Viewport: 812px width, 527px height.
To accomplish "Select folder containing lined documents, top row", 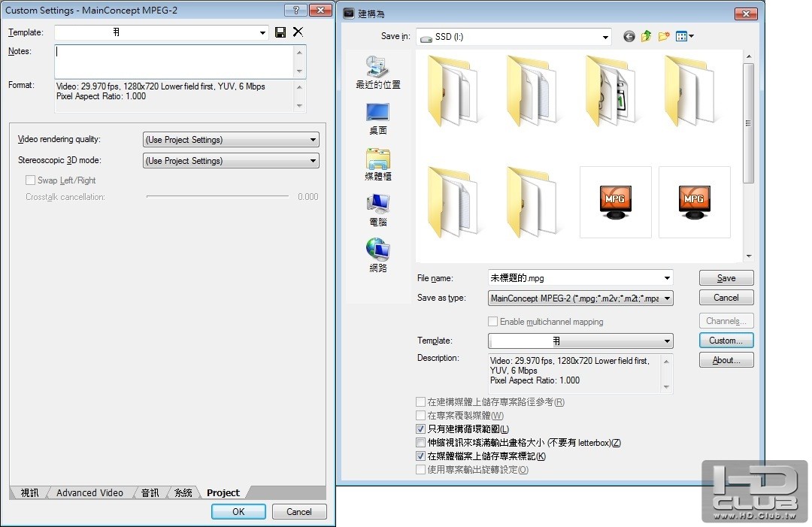I will click(x=533, y=92).
